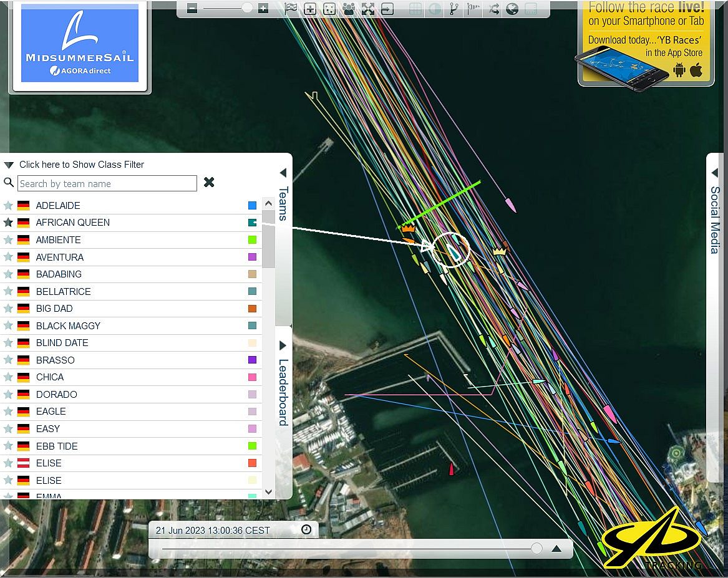The height and width of the screenshot is (578, 728).
Task: Open the clock time settings icon
Action: (x=306, y=529)
